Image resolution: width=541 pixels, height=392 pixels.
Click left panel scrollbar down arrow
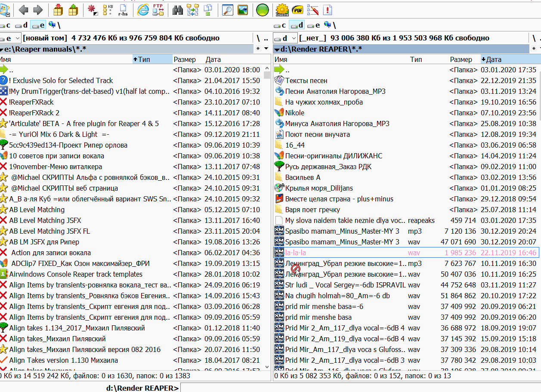(267, 367)
